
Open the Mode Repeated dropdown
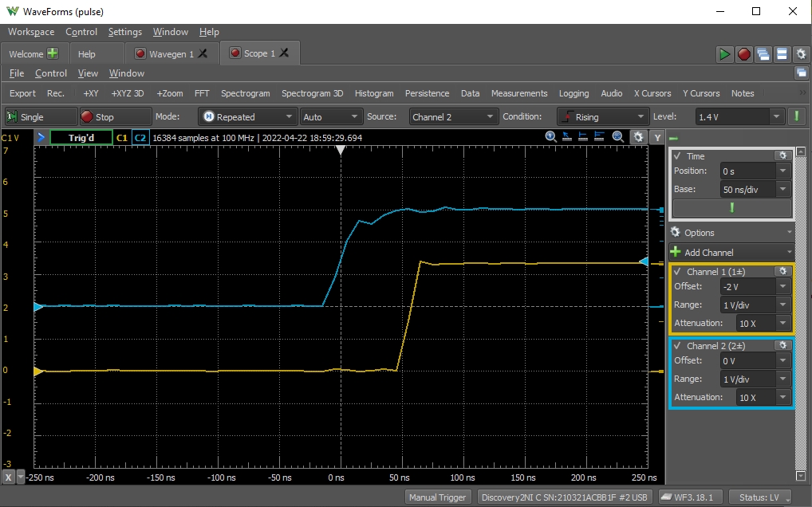(x=247, y=117)
